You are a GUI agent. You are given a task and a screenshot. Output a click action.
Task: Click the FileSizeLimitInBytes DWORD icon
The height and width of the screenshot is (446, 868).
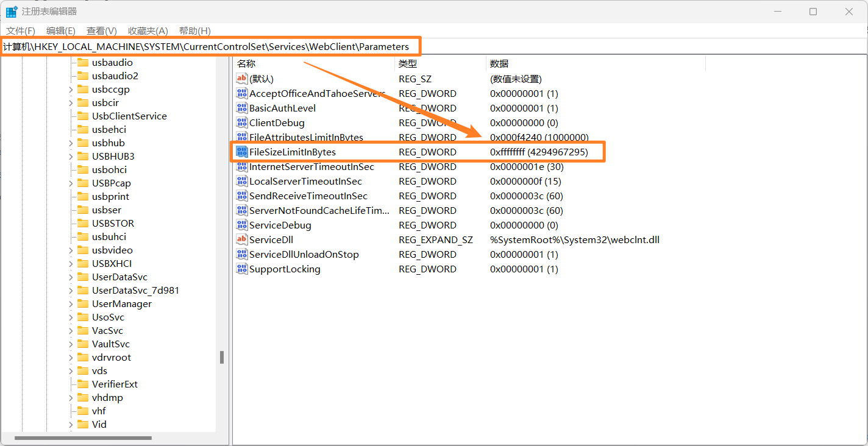pos(242,152)
